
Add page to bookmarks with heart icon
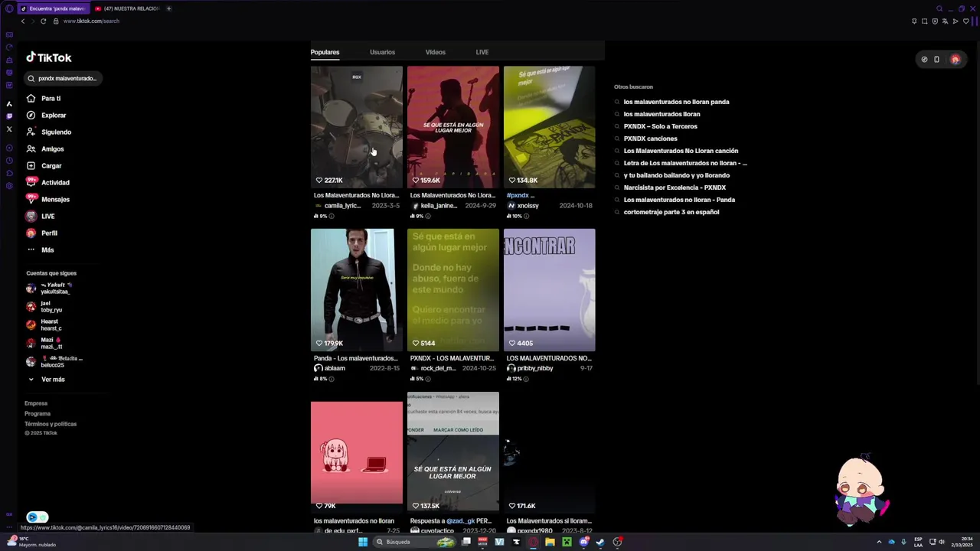coord(965,21)
